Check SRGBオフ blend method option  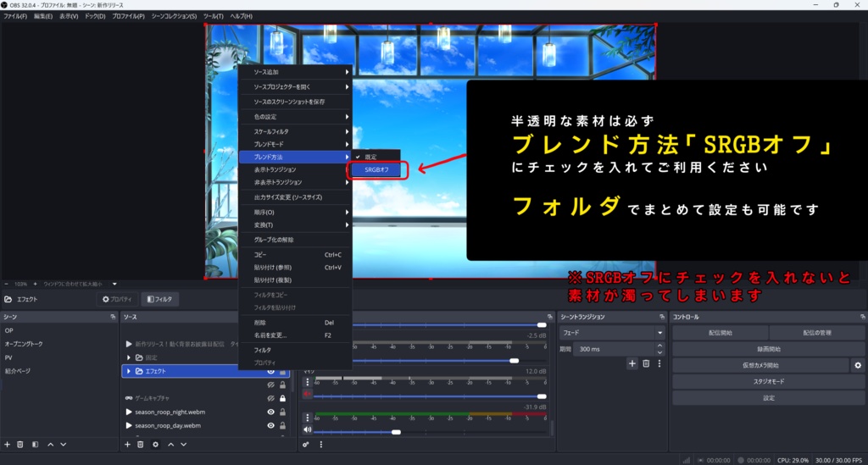pos(376,169)
